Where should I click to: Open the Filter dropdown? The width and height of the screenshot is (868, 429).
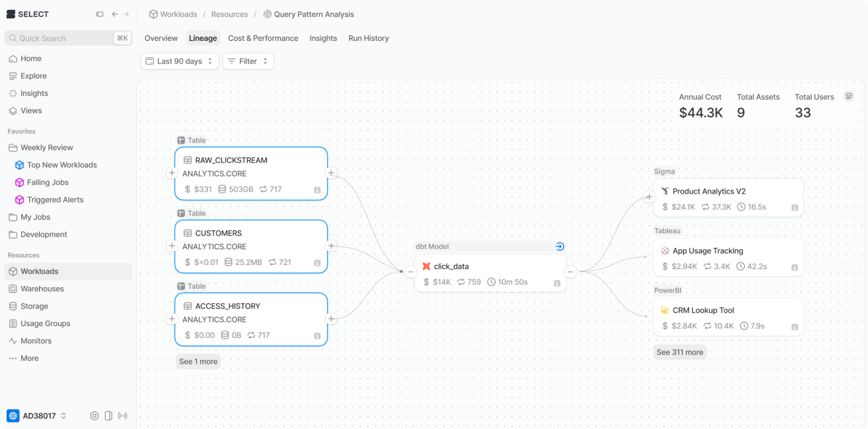[248, 61]
